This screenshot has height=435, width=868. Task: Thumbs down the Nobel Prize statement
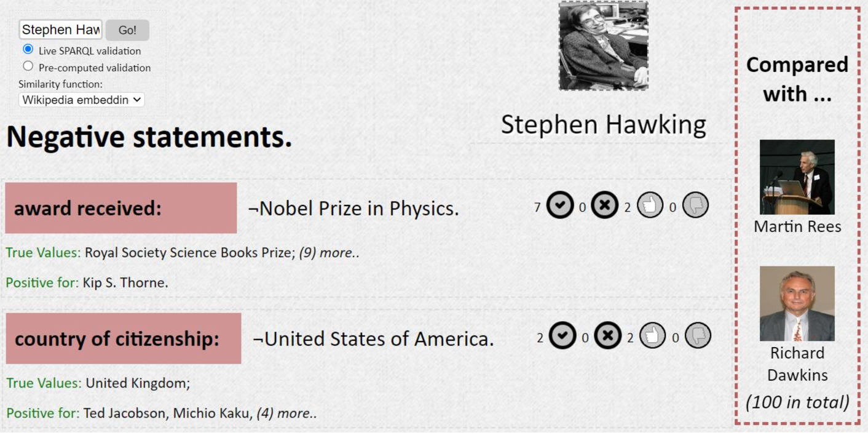click(x=695, y=206)
